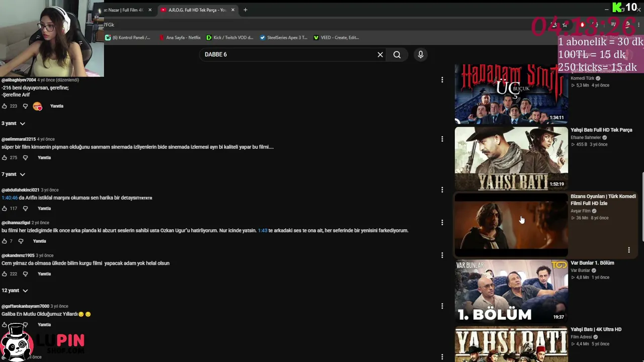Reply to @abdullahekinci021's comment

click(44, 209)
